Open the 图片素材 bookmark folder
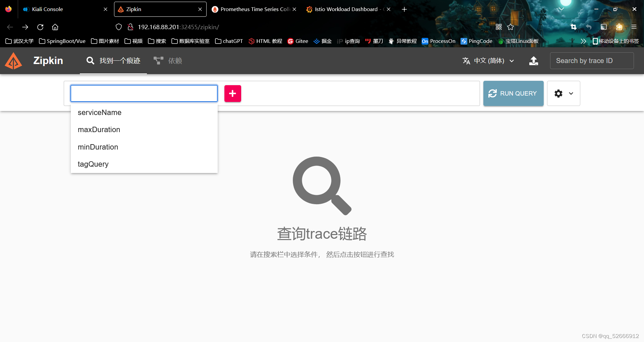 [105, 41]
